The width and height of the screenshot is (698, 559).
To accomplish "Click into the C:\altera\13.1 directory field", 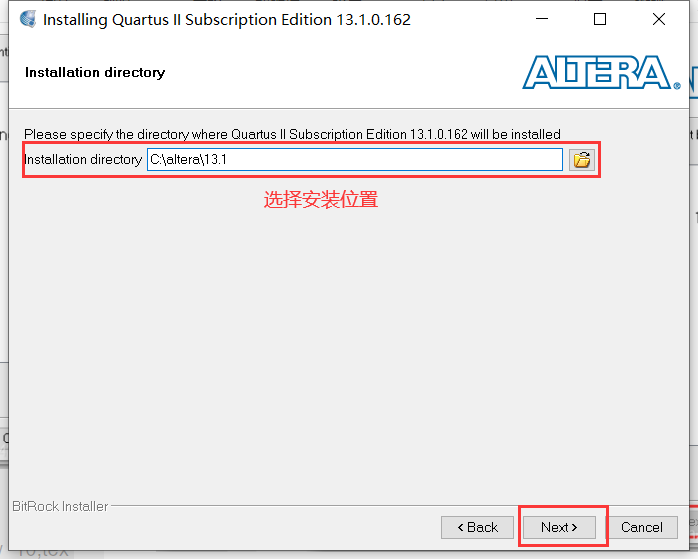I will [x=355, y=159].
